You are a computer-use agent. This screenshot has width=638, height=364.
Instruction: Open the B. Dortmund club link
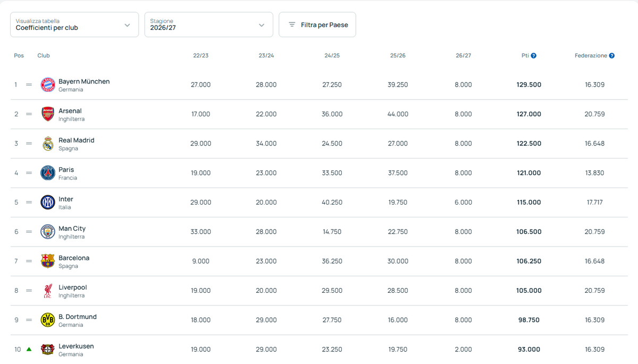tap(78, 317)
